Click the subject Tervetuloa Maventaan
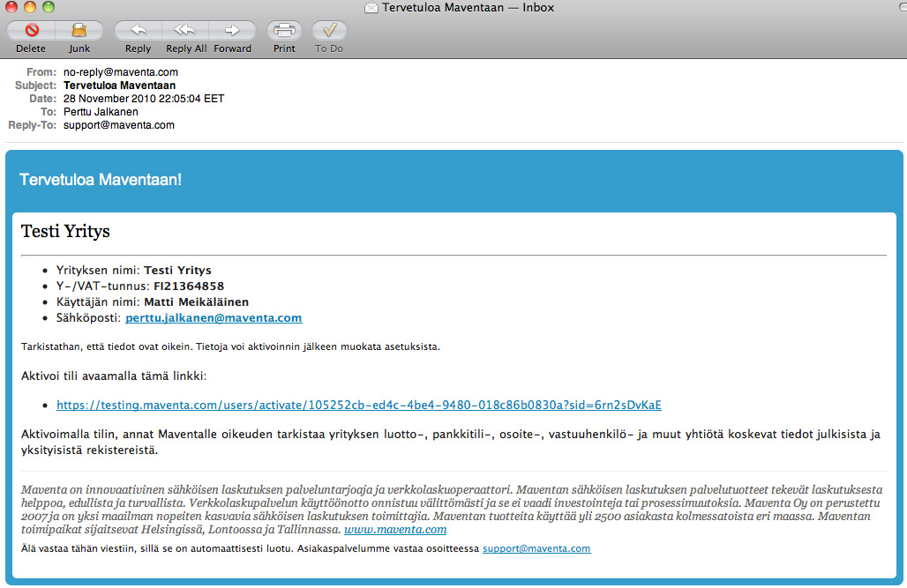Image resolution: width=907 pixels, height=588 pixels. (120, 86)
